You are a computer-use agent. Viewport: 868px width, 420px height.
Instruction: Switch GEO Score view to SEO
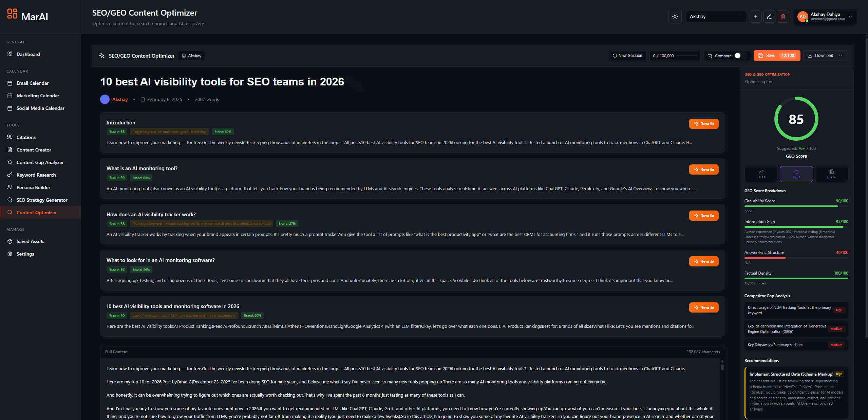click(x=761, y=174)
